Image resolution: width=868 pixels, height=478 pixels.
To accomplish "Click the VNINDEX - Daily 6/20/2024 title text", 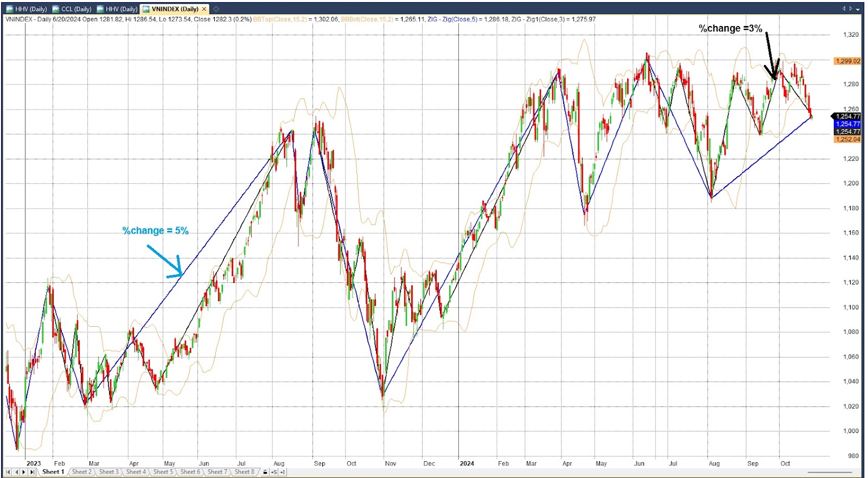I will coord(43,19).
